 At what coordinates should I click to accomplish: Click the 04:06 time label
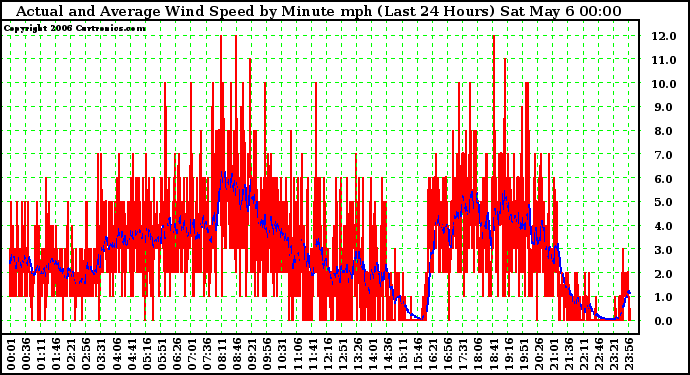coord(117,354)
